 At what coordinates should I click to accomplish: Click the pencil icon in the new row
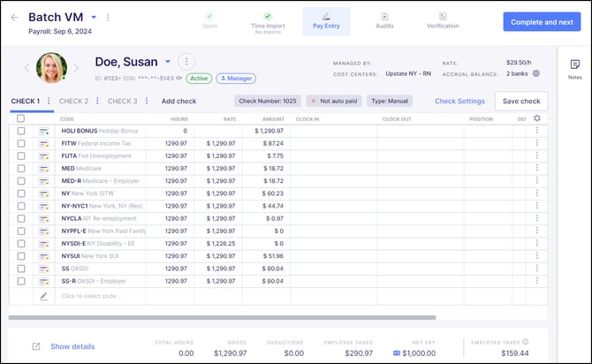[x=44, y=296]
